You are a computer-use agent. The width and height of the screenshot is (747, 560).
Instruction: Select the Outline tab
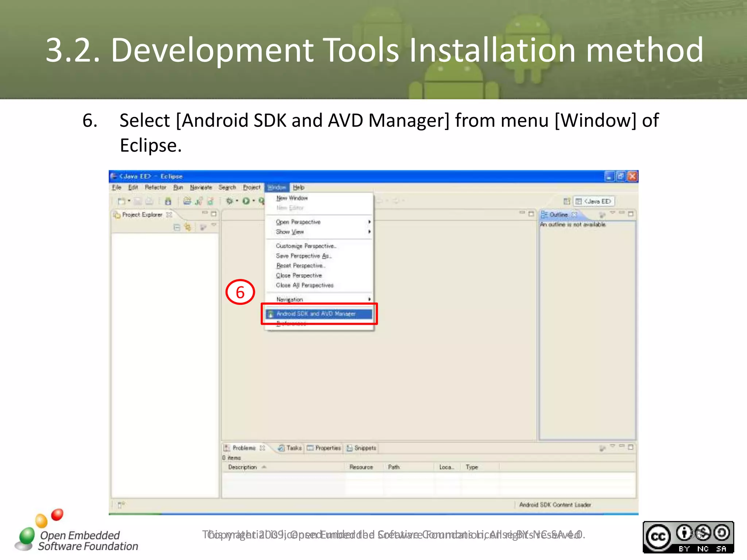coord(558,215)
